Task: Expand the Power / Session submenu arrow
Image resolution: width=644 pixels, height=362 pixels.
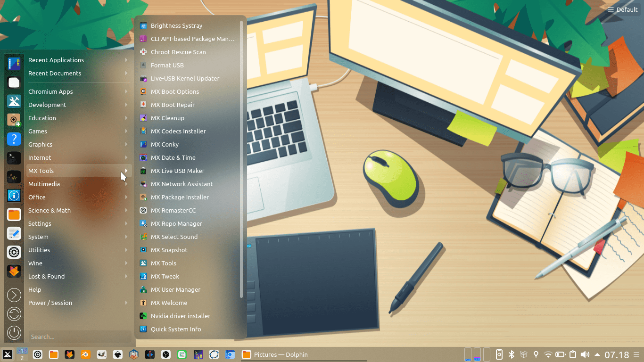Action: pos(126,303)
